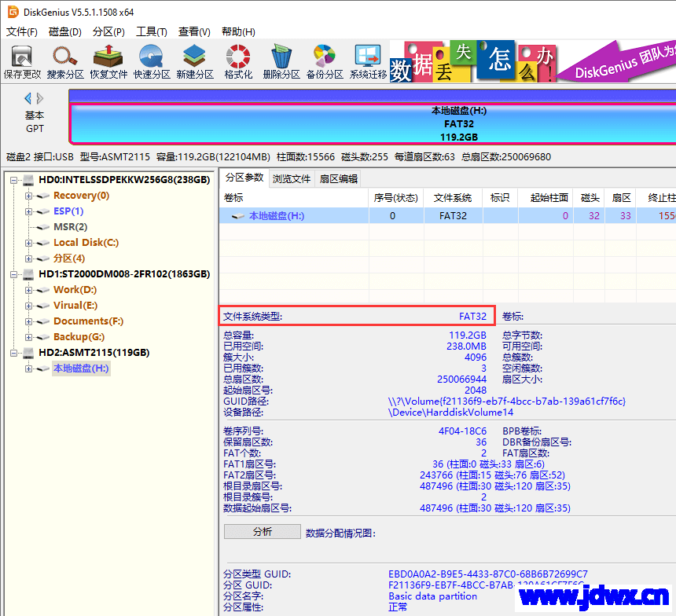Select Documents(F:) in the disk tree
676x616 pixels.
tap(88, 321)
